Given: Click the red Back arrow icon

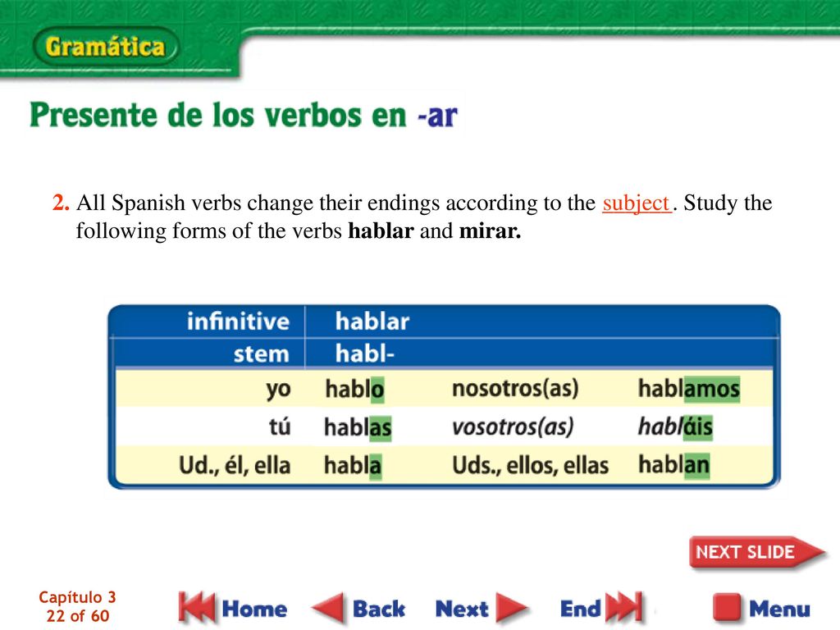Looking at the screenshot, I should click(328, 608).
